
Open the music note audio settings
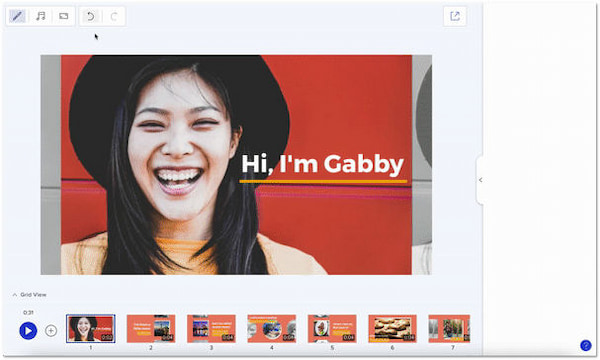(x=41, y=16)
